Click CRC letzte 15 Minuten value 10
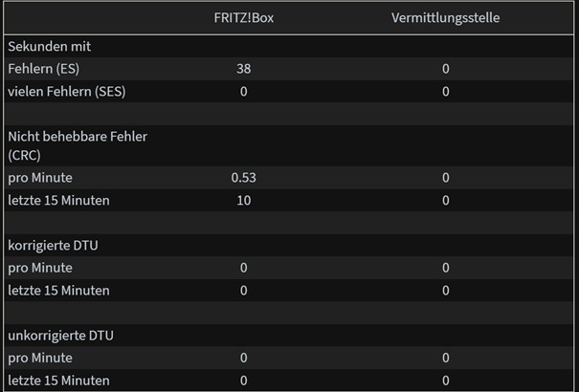579x392 pixels. 244,201
